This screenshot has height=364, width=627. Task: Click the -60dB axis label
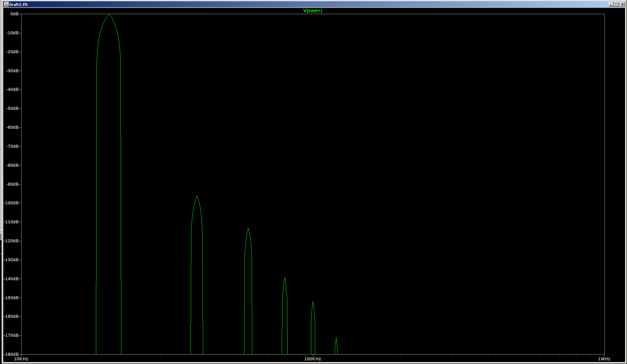tap(12, 127)
